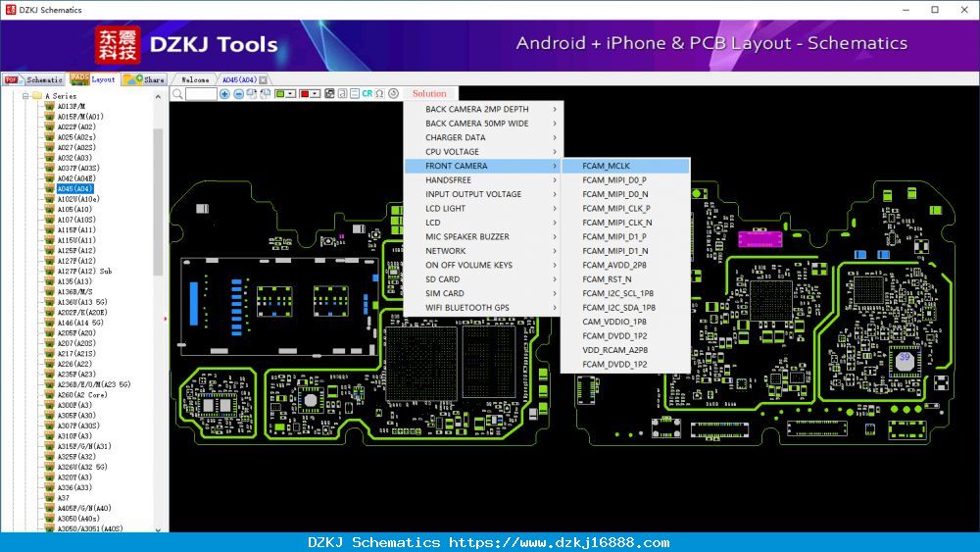
Task: Choose FCAM_MCLK from front camera submenu
Action: tap(625, 167)
